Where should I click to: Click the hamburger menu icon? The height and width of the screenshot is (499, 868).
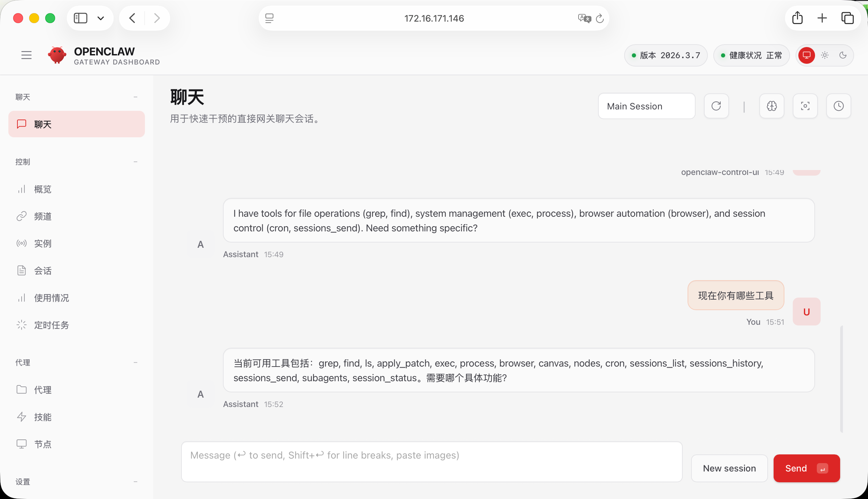pyautogui.click(x=26, y=55)
